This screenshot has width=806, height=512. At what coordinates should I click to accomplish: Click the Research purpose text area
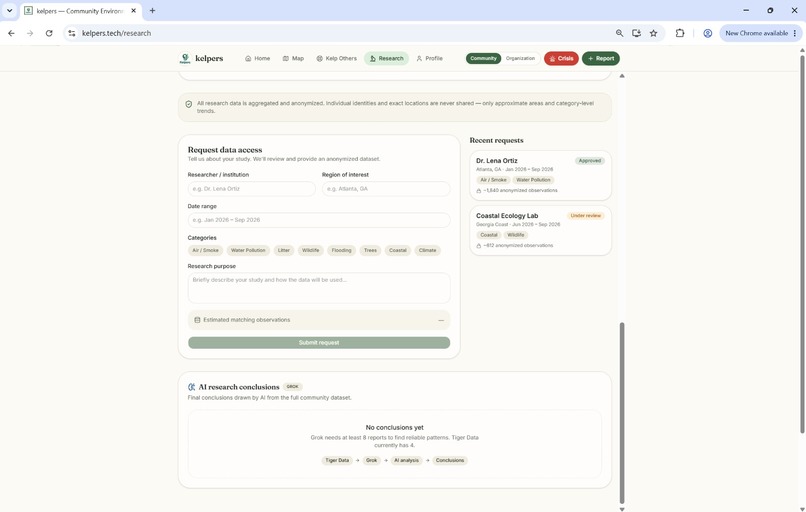tap(319, 288)
